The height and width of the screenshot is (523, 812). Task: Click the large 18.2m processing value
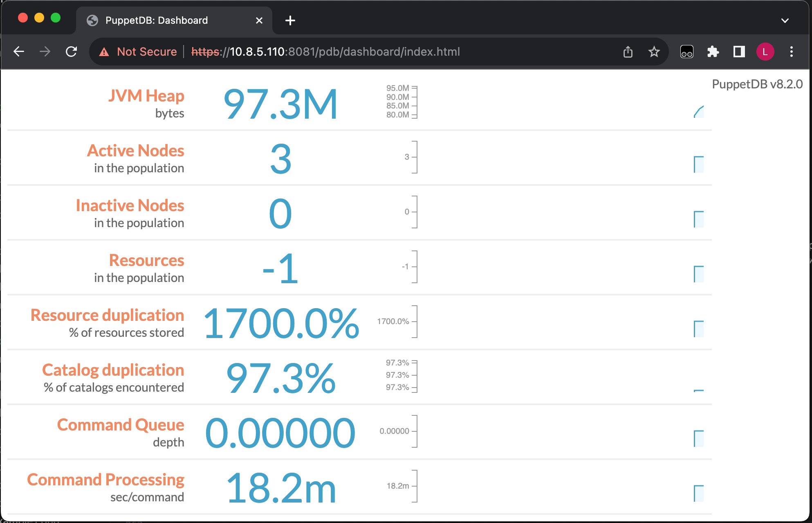tap(281, 488)
